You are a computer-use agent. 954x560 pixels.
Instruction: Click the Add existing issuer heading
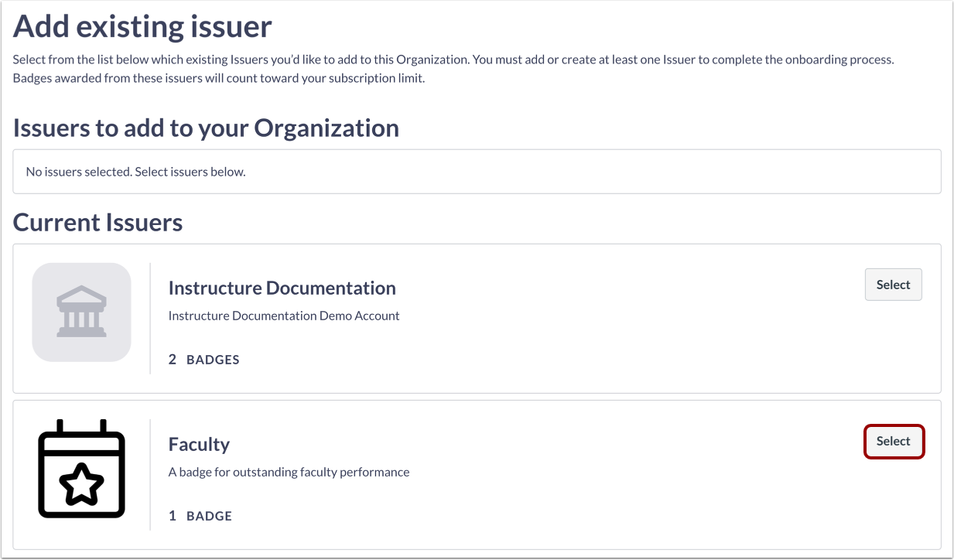click(x=142, y=26)
